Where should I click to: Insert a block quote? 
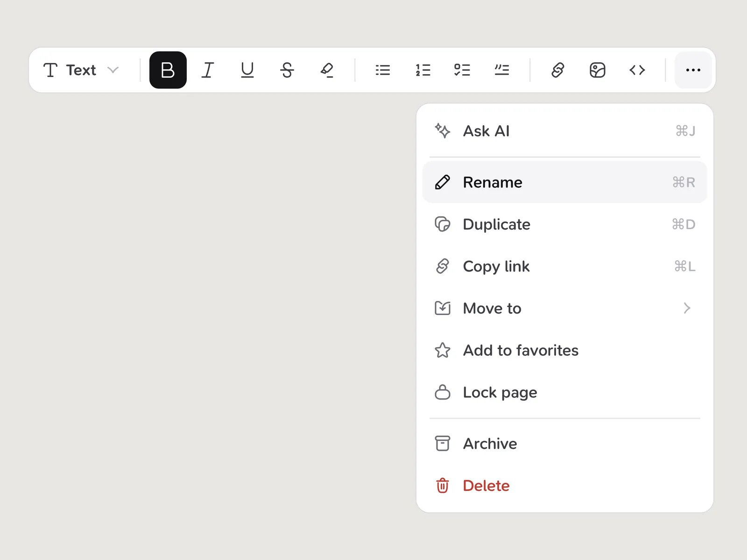tap(502, 70)
